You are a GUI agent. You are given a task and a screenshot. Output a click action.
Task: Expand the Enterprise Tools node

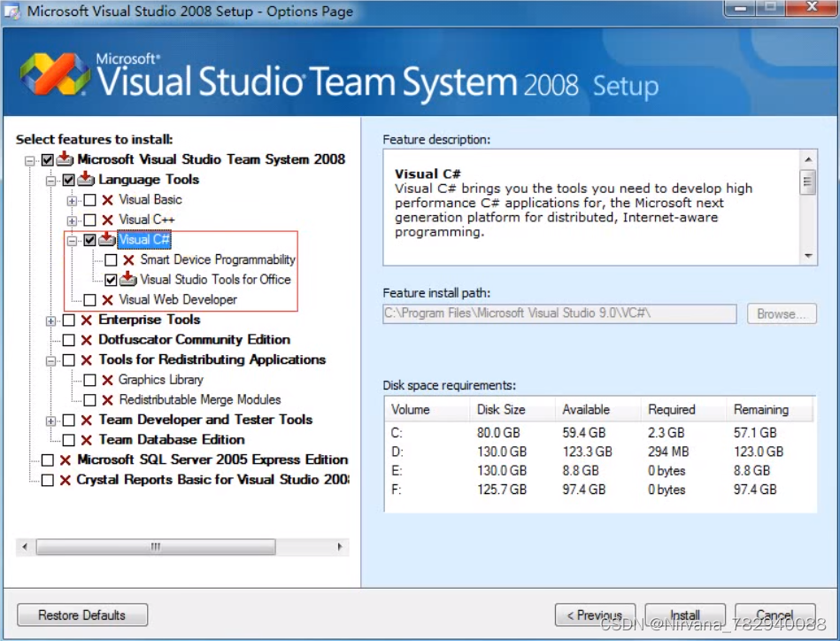click(x=50, y=321)
